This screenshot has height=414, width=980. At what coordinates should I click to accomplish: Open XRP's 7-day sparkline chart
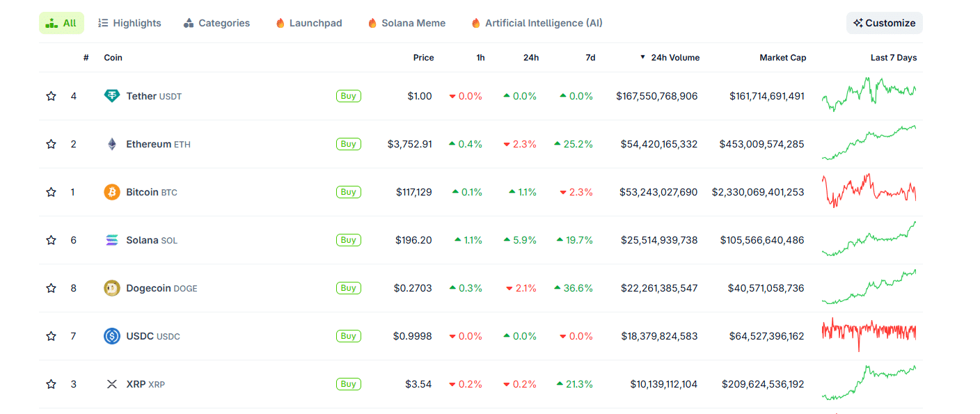pyautogui.click(x=869, y=383)
